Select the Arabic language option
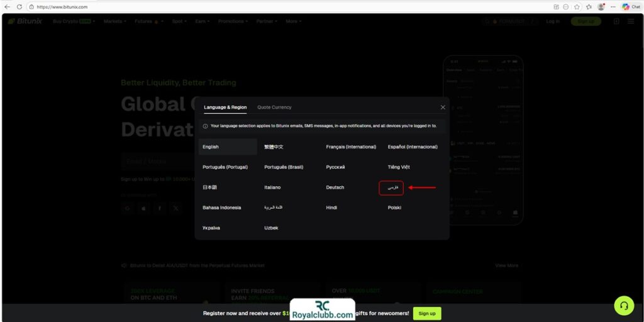This screenshot has height=322, width=644. (273, 208)
